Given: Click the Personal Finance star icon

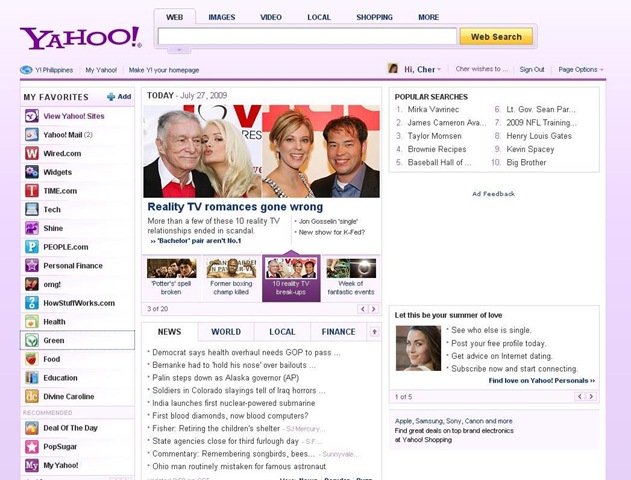Looking at the screenshot, I should click(x=32, y=266).
